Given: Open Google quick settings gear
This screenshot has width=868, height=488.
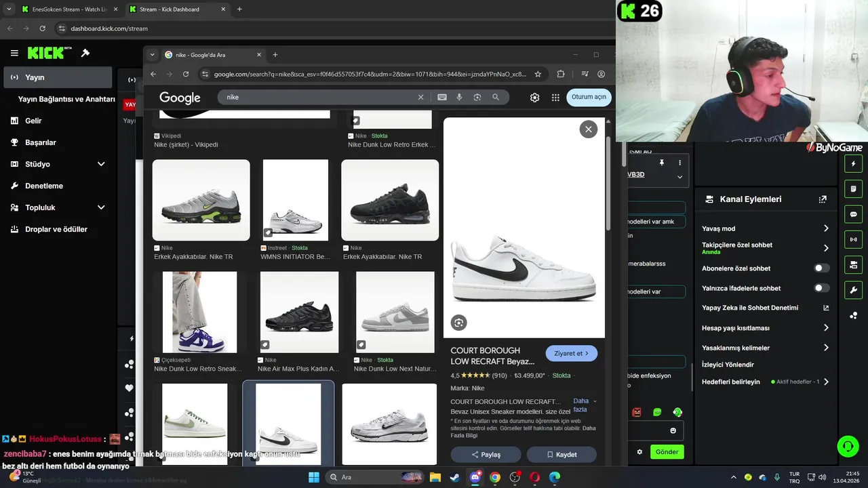Looking at the screenshot, I should [534, 97].
